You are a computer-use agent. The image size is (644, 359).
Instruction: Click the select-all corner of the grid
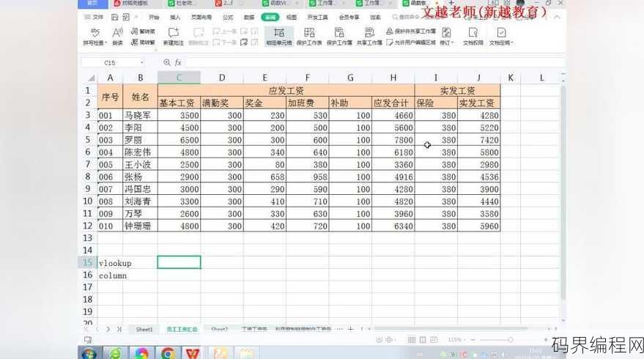tap(90, 78)
